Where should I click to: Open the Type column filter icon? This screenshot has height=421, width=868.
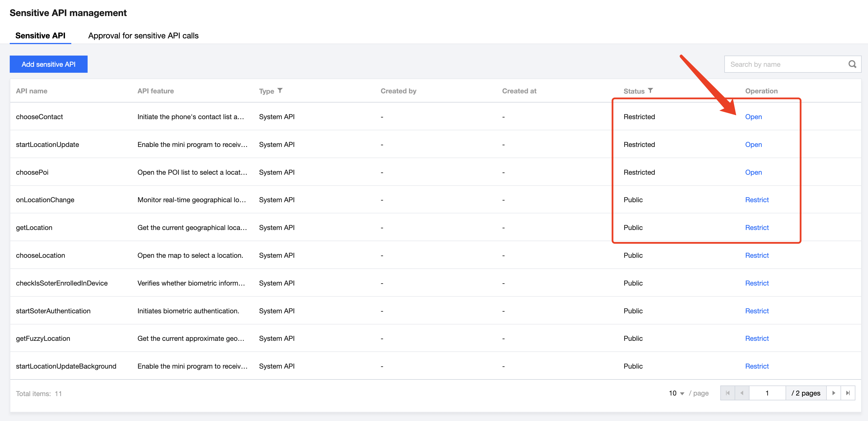pyautogui.click(x=280, y=90)
